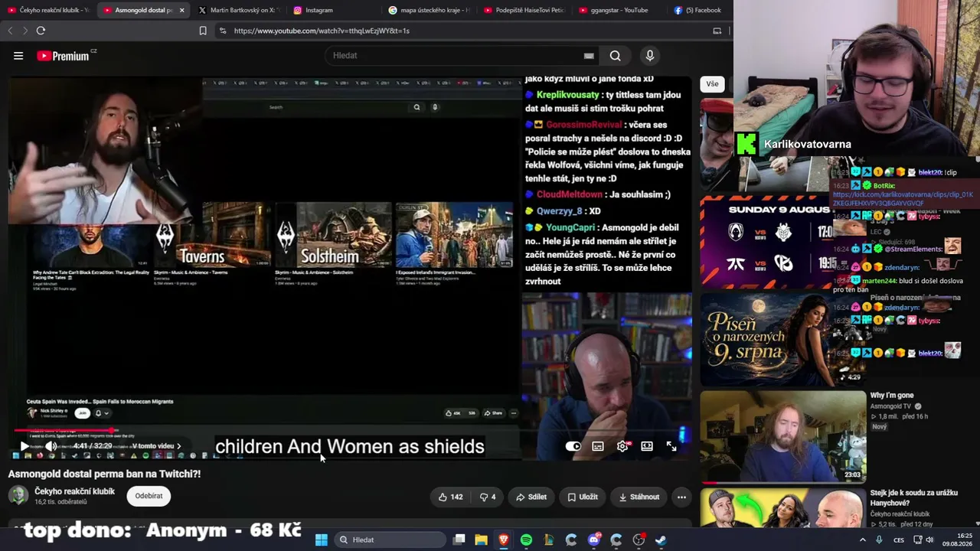Image resolution: width=980 pixels, height=551 pixels.
Task: Click the taskbar microphone tray icon
Action: pyautogui.click(x=879, y=540)
